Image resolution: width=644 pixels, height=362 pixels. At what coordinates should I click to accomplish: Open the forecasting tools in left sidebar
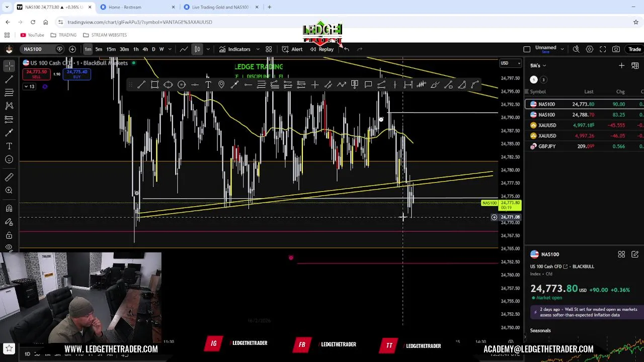(9, 119)
